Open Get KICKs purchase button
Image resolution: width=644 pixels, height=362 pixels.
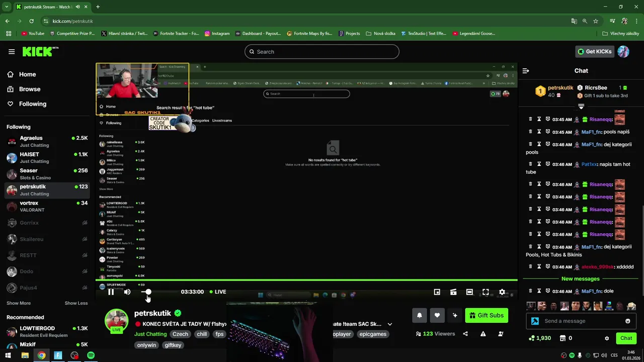pos(595,51)
